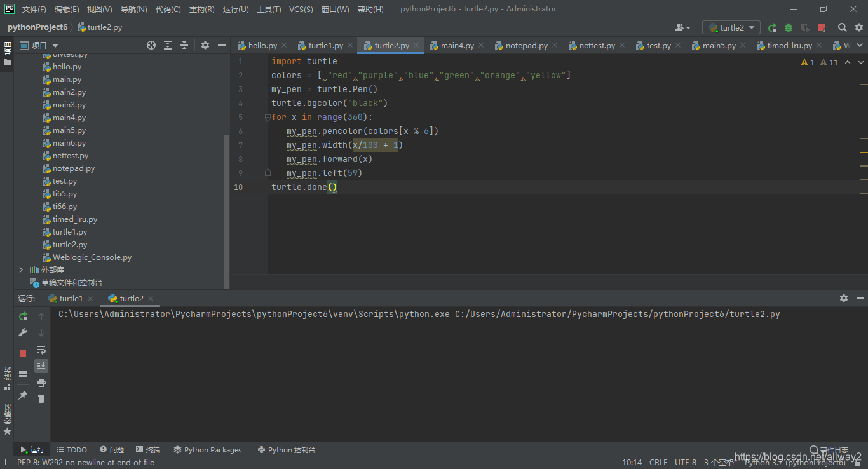This screenshot has width=868, height=469.
Task: Click the green Debug bug icon
Action: point(789,27)
